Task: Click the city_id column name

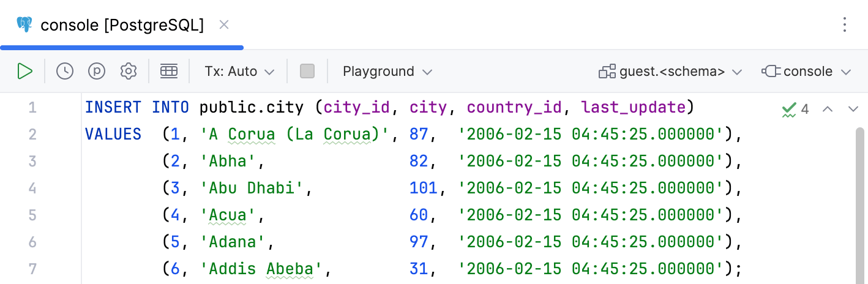Action: click(357, 108)
